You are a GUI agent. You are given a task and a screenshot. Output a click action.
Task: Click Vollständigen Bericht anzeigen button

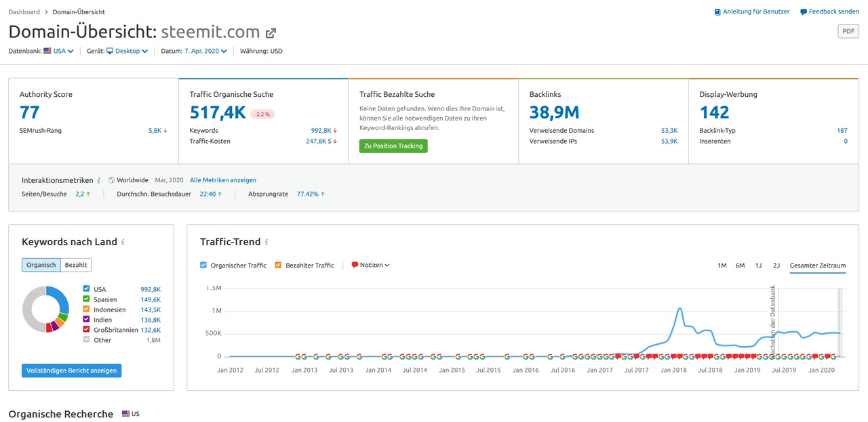click(x=72, y=371)
